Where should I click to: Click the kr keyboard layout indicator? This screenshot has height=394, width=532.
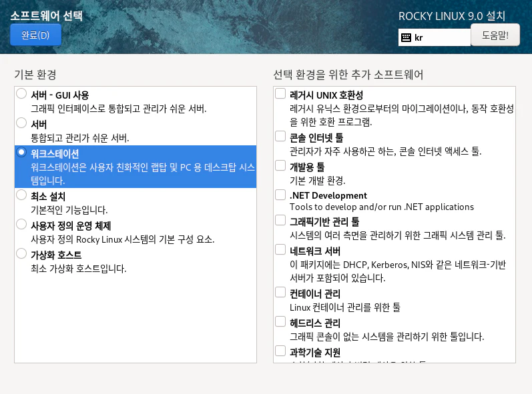[435, 37]
